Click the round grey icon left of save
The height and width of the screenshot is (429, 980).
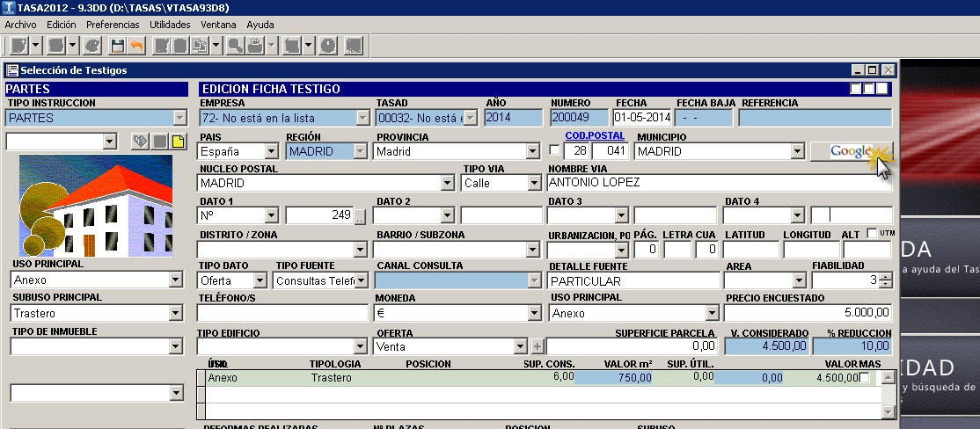[91, 46]
